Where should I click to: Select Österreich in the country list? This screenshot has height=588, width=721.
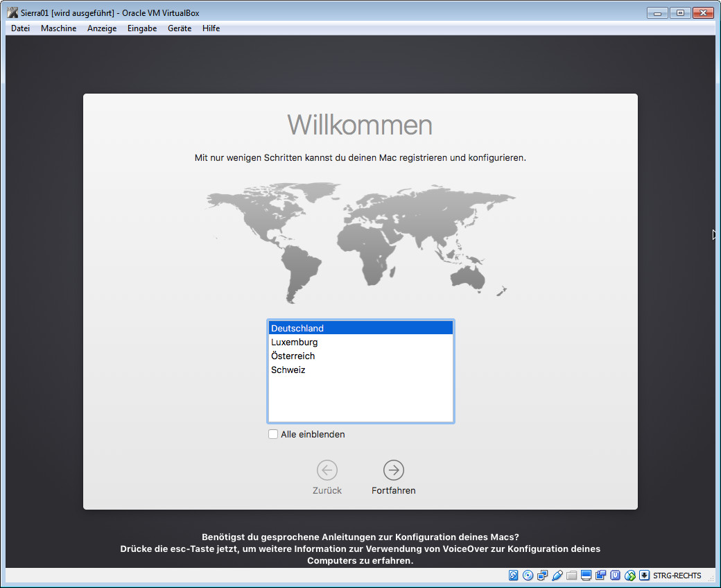(293, 356)
